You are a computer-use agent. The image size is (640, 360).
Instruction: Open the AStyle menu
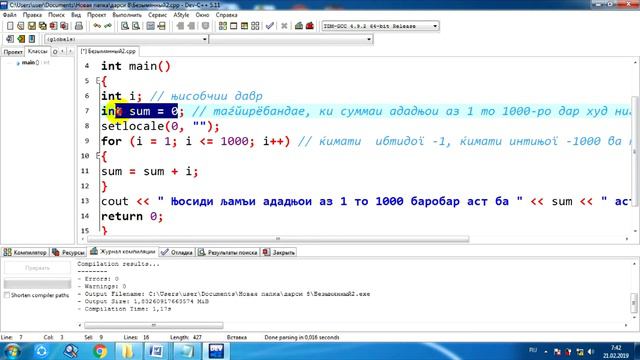[x=181, y=15]
